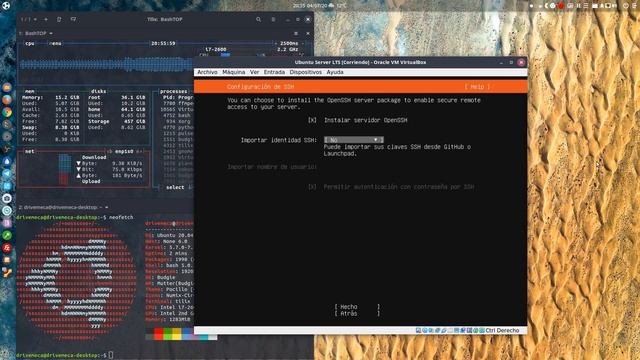Click the red tray icon in top panel
Screen dimensions: 640x360
coord(561,6)
